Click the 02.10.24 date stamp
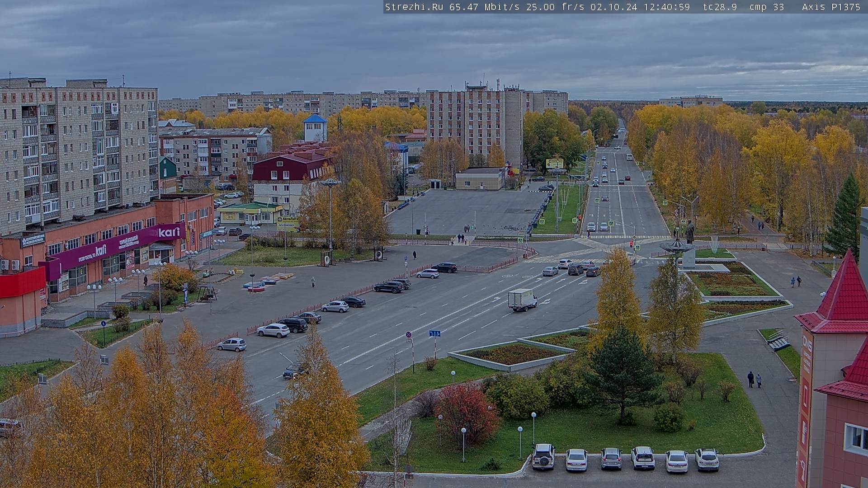868x488 pixels. point(613,7)
